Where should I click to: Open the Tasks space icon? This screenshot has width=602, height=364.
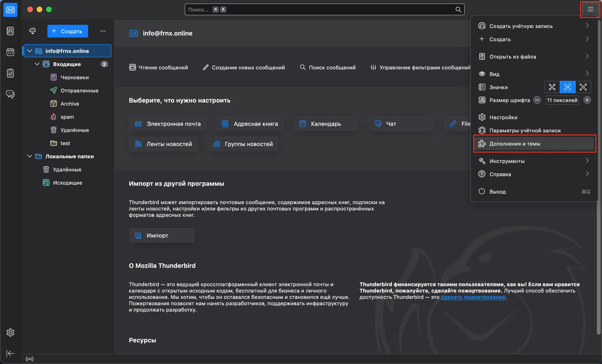tap(10, 73)
